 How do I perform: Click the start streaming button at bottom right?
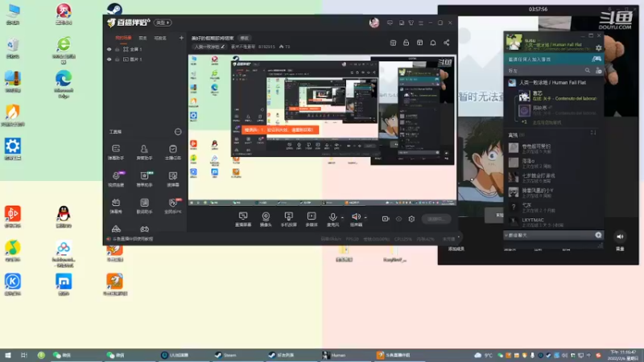[x=436, y=219]
